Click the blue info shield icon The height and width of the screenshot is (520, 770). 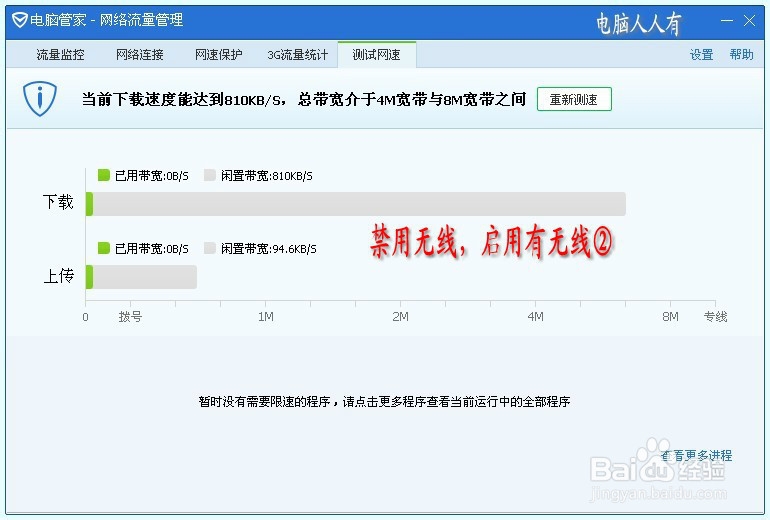pyautogui.click(x=40, y=99)
